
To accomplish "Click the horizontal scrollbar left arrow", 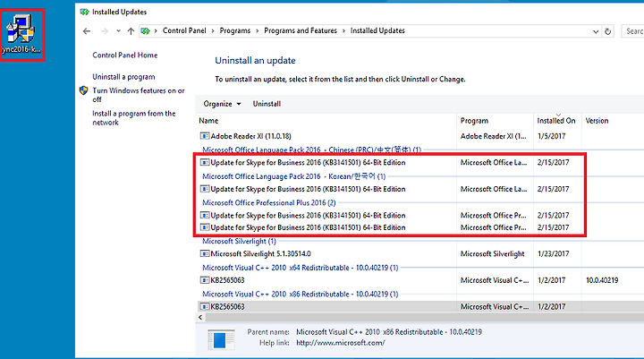I will (x=200, y=318).
